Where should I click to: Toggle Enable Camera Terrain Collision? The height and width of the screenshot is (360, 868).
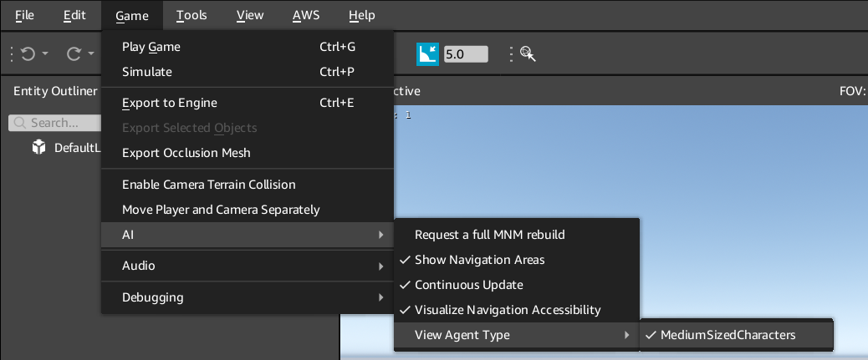pyautogui.click(x=248, y=184)
